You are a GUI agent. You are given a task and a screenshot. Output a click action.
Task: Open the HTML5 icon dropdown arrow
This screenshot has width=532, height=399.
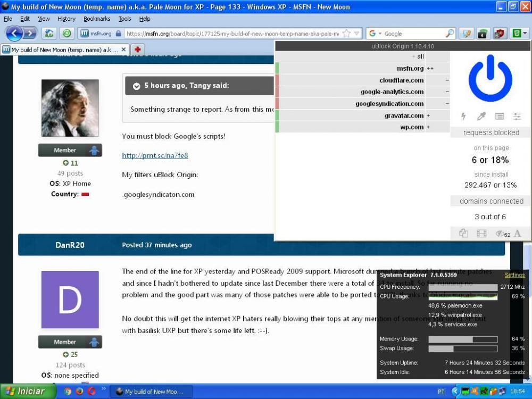(525, 33)
